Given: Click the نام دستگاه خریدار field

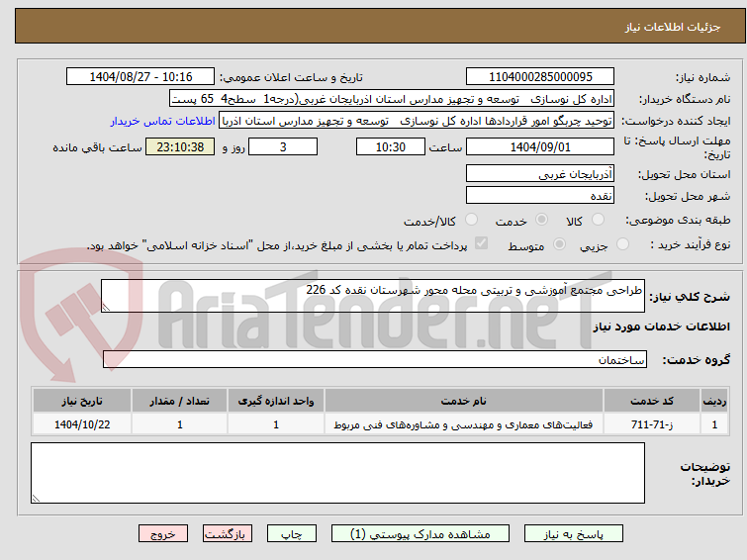Looking at the screenshot, I should click(392, 99).
